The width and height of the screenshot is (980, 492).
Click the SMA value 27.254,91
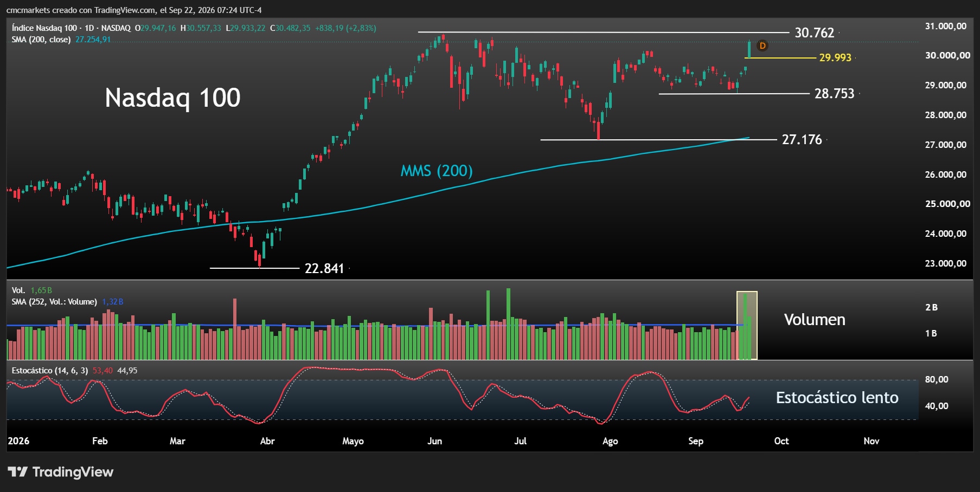(93, 40)
